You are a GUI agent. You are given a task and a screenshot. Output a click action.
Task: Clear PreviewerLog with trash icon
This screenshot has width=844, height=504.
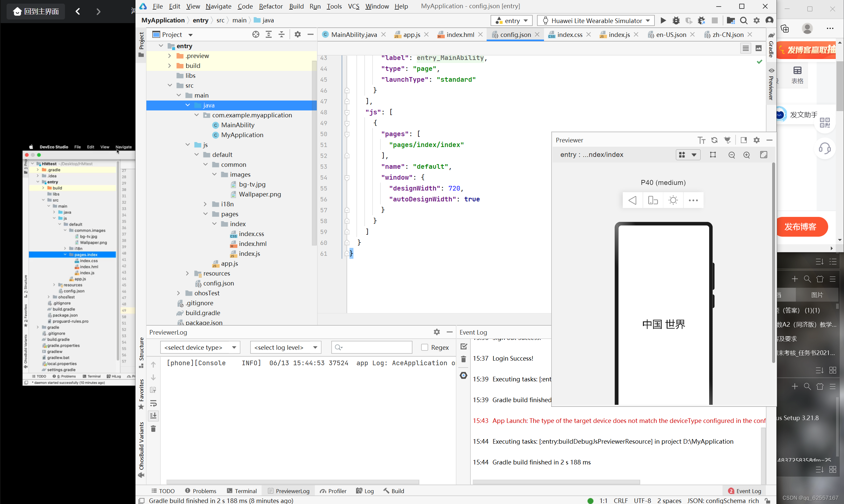pos(153,429)
